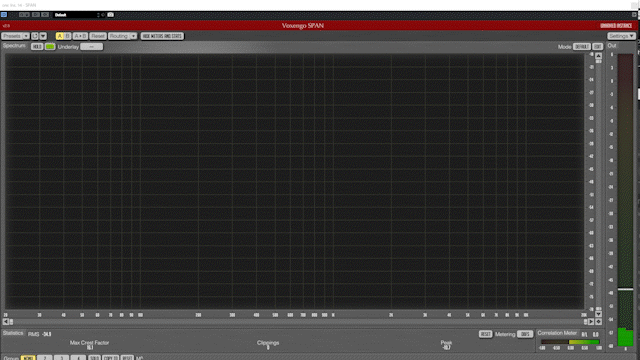Click the Reset button in toolbar

click(x=98, y=36)
